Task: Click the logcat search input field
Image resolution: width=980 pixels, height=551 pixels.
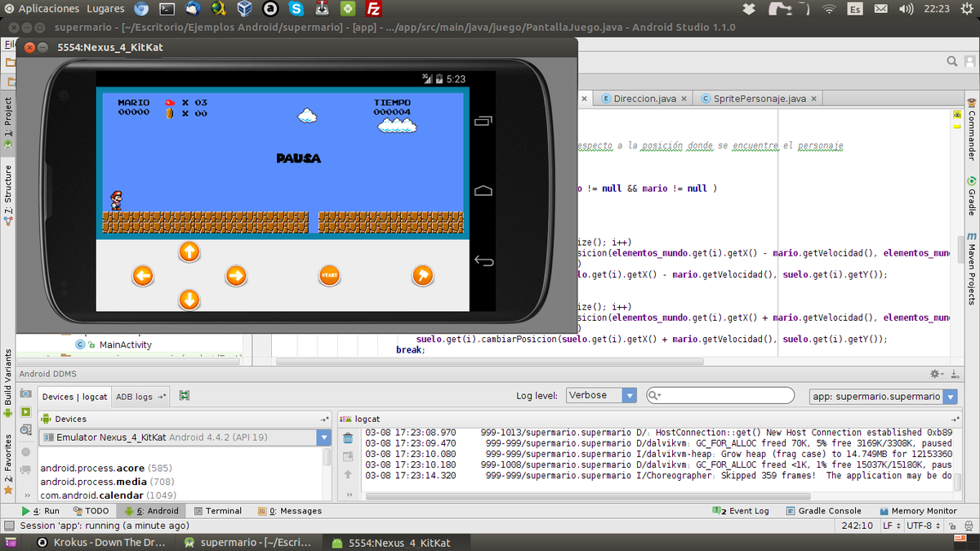Action: click(719, 396)
